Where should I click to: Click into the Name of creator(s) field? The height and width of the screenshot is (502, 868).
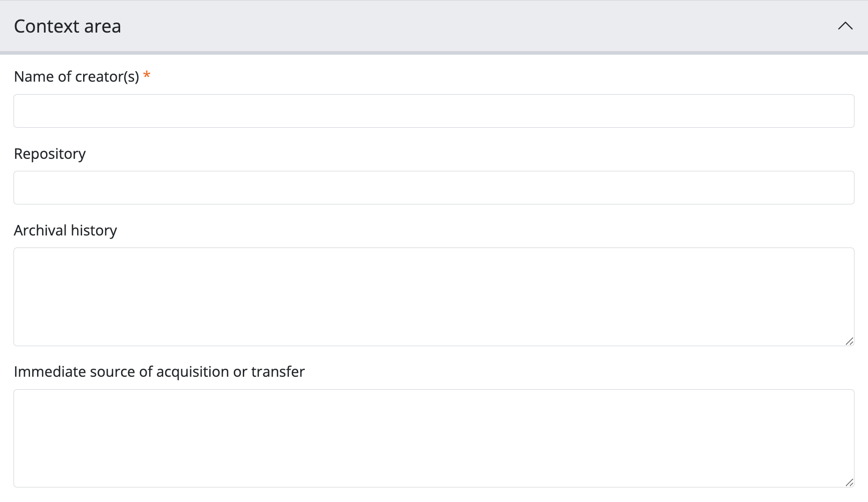click(x=433, y=111)
